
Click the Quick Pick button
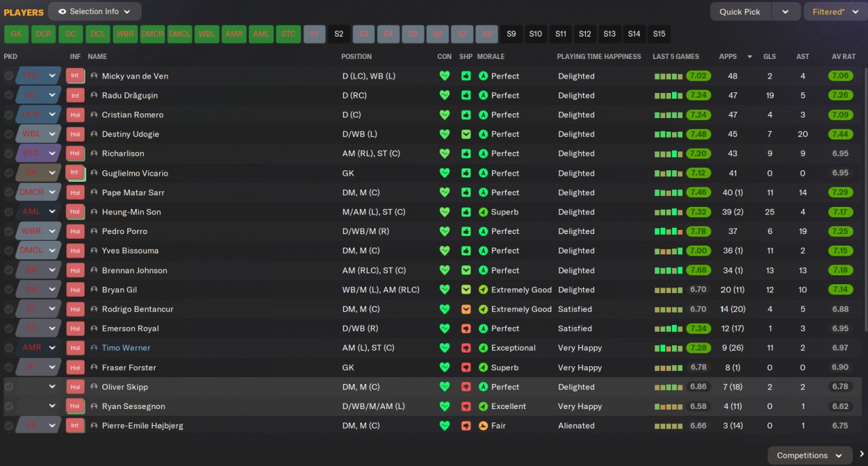pos(740,12)
